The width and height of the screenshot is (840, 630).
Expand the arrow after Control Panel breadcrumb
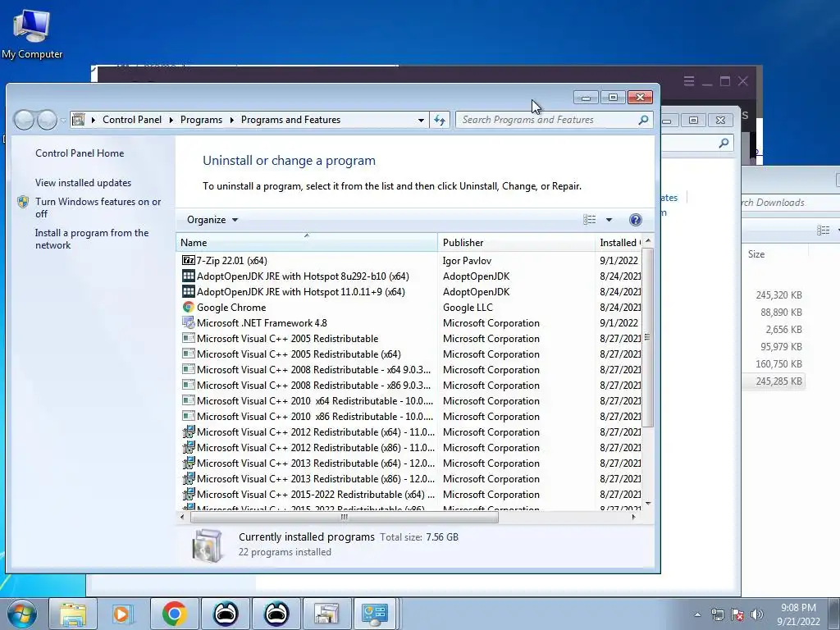coord(171,120)
